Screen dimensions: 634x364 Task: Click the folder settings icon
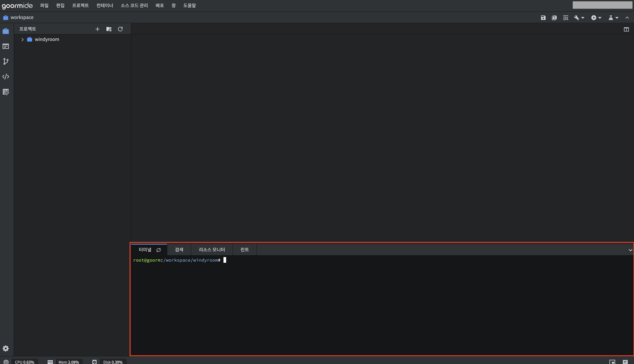click(x=109, y=29)
